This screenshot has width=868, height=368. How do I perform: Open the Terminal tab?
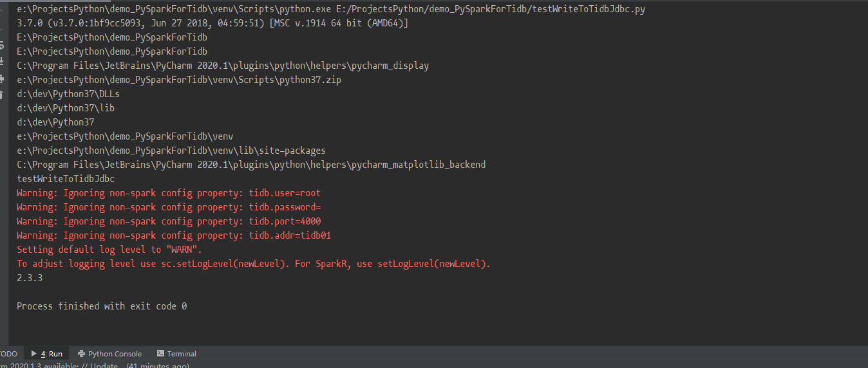click(182, 354)
